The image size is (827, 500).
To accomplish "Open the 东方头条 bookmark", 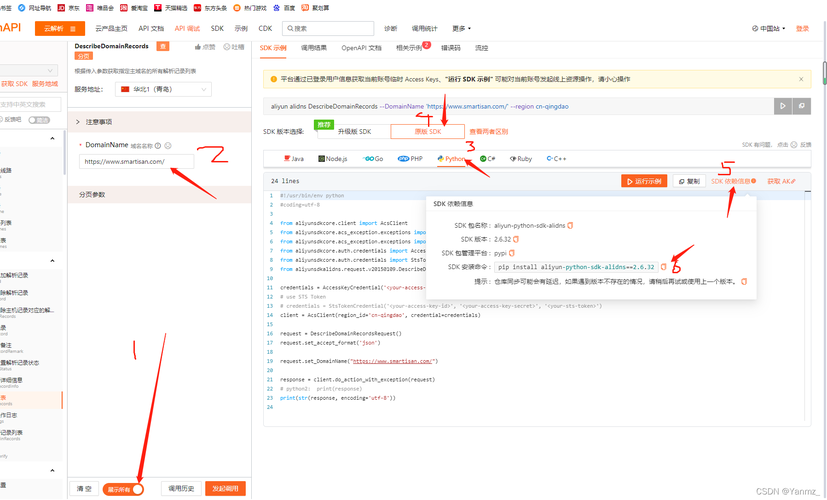I will coord(210,8).
